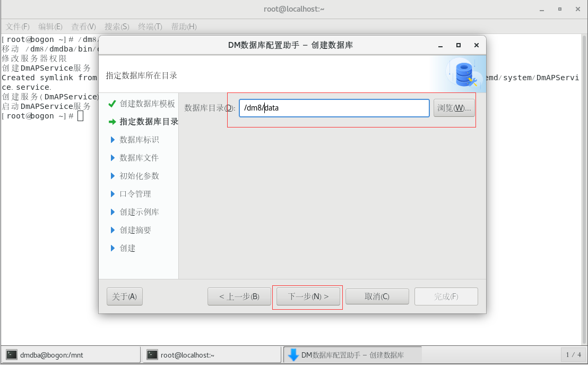588x365 pixels.
Task: Close the root@localhost terminal window
Action: pyautogui.click(x=578, y=9)
